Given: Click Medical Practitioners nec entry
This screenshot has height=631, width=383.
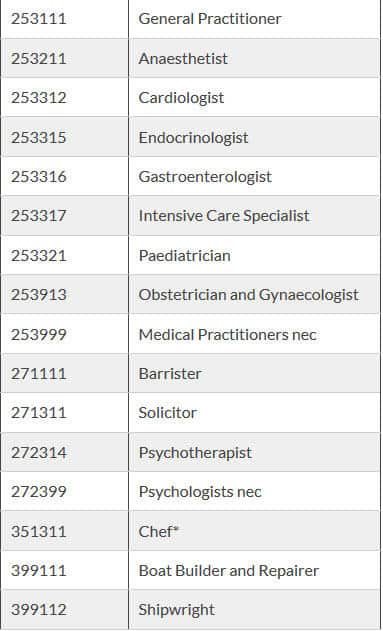Looking at the screenshot, I should [x=227, y=334].
